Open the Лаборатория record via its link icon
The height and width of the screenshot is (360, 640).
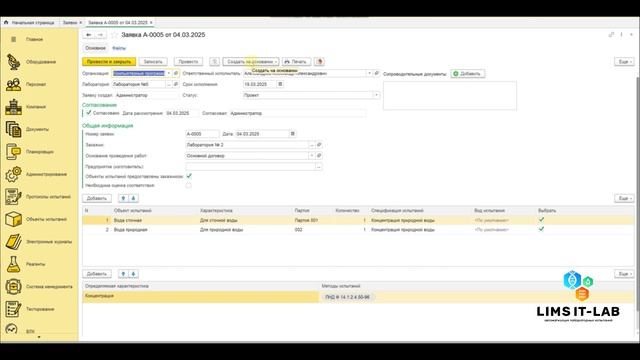tap(176, 84)
